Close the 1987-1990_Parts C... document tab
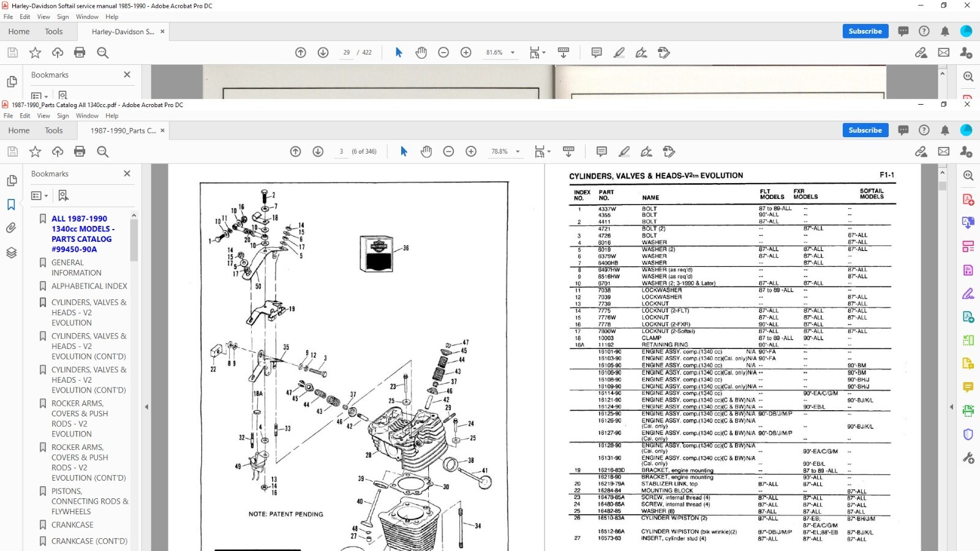 point(162,130)
